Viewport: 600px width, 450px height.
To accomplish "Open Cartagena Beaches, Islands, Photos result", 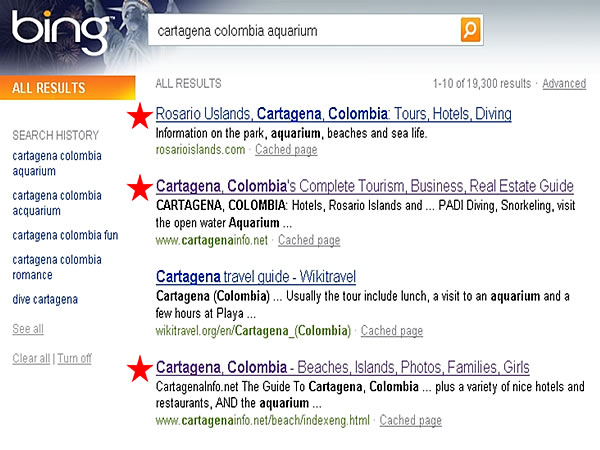I will [x=343, y=367].
